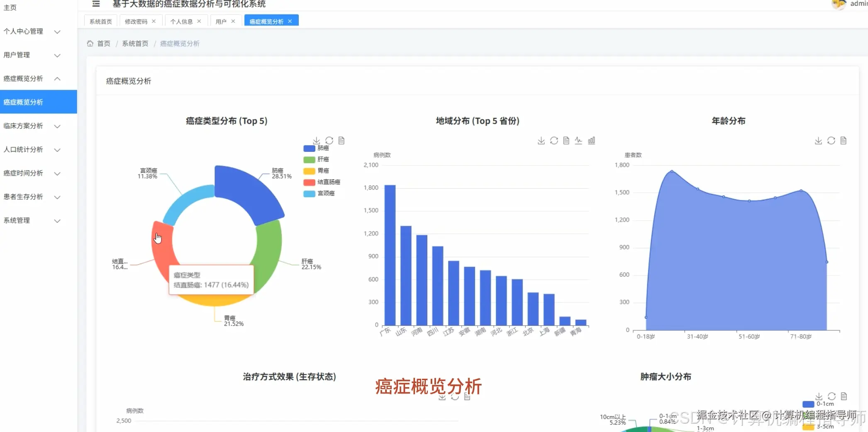This screenshot has width=868, height=432.
Task: Open data view for 癌症类型分布 chart
Action: 341,140
